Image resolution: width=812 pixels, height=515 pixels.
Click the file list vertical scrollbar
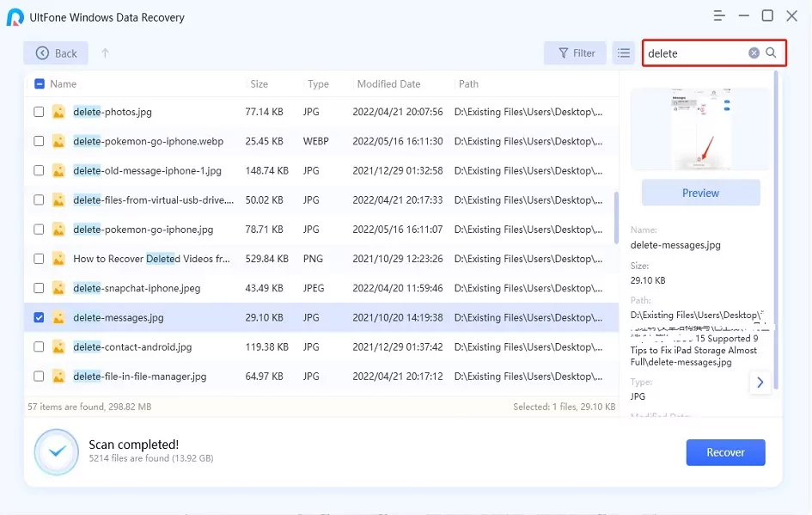tap(615, 215)
